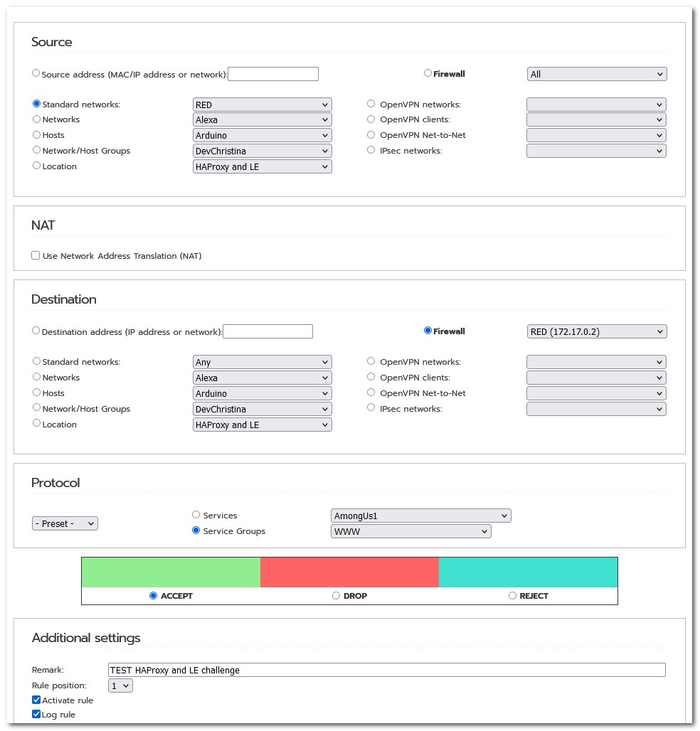Image resolution: width=700 pixels, height=731 pixels.
Task: Select Source Networks radio button
Action: click(36, 119)
